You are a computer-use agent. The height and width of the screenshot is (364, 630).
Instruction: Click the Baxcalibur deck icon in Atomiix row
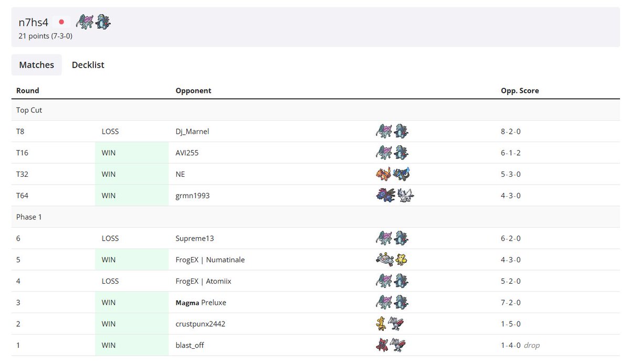tap(401, 281)
